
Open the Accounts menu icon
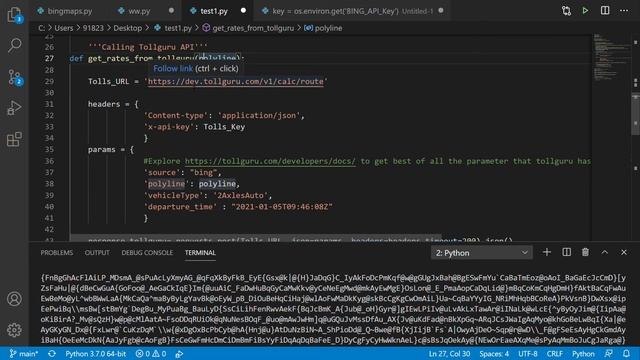[14, 299]
